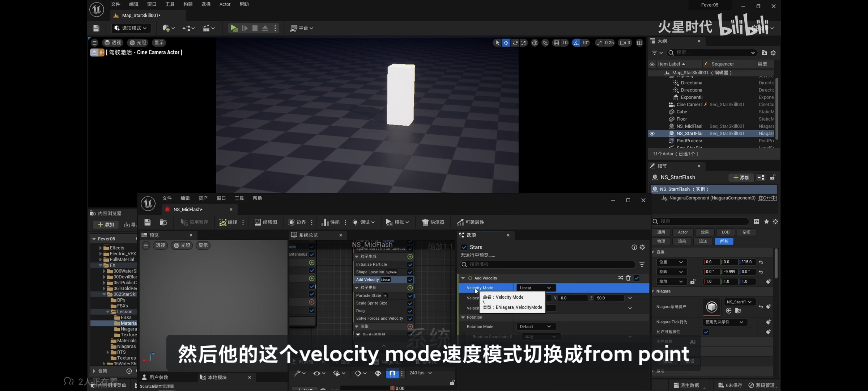The width and height of the screenshot is (868, 391).
Task: Open the Velocity Mode Linear dropdown
Action: coord(535,288)
